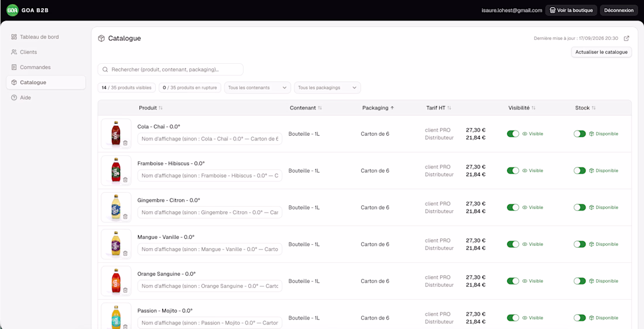The image size is (644, 329).
Task: Open the Tous les packagings dropdown
Action: pos(327,87)
